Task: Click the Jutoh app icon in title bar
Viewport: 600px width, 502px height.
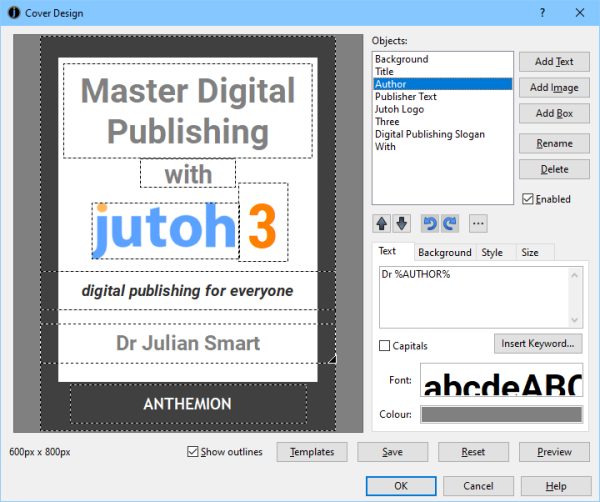Action: pos(14,13)
